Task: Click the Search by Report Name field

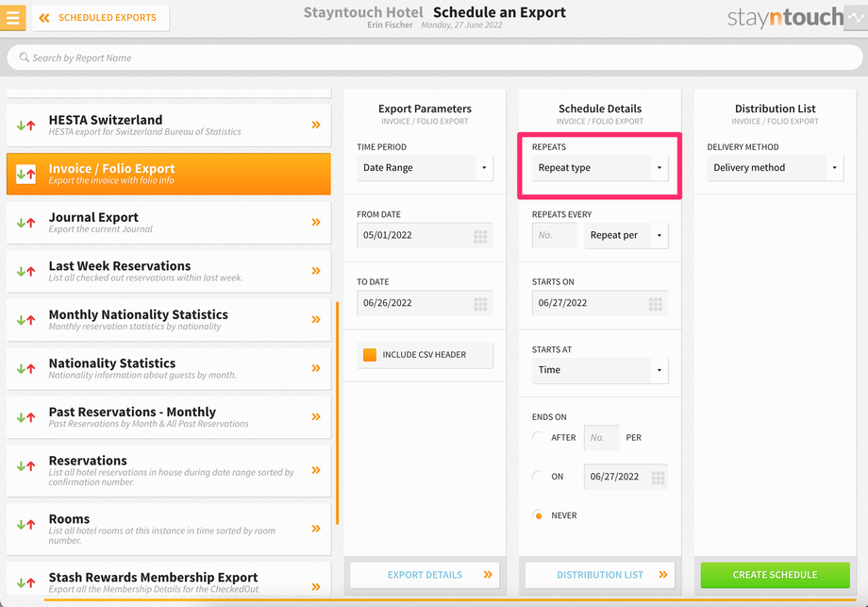Action: click(x=435, y=58)
